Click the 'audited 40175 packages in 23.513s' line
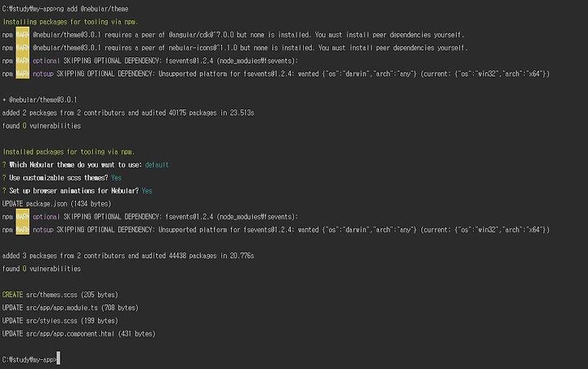This screenshot has width=588, height=369. point(128,113)
